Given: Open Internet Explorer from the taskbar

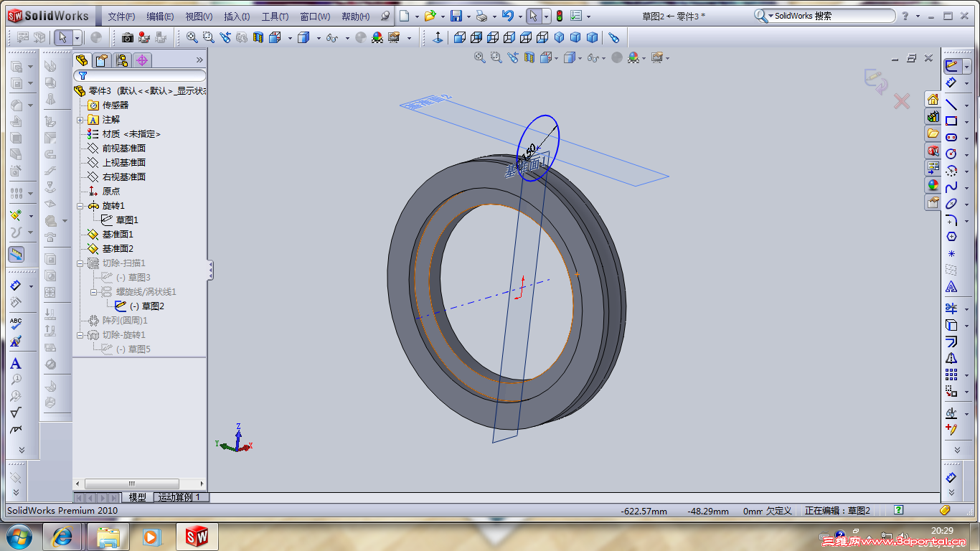Looking at the screenshot, I should [x=62, y=536].
